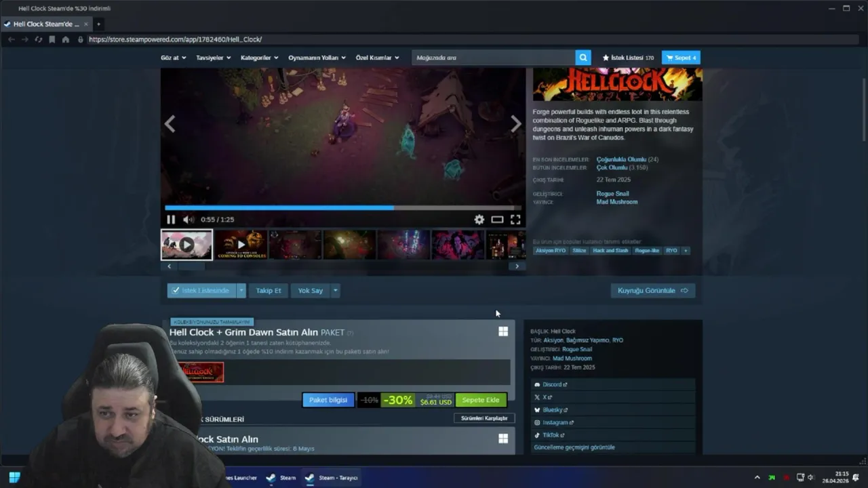Viewport: 868px width, 488px height.
Task: Pause the trailer video
Action: click(x=171, y=220)
